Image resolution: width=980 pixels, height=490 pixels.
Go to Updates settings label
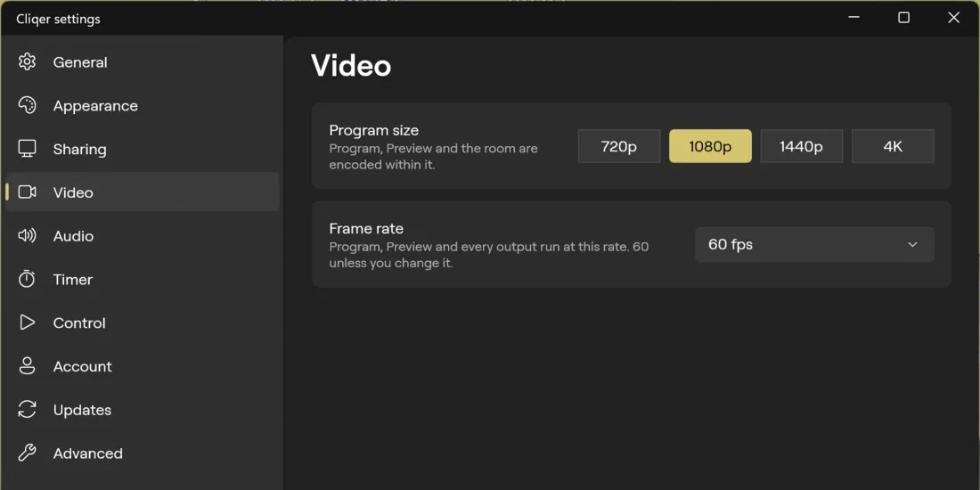(x=82, y=410)
